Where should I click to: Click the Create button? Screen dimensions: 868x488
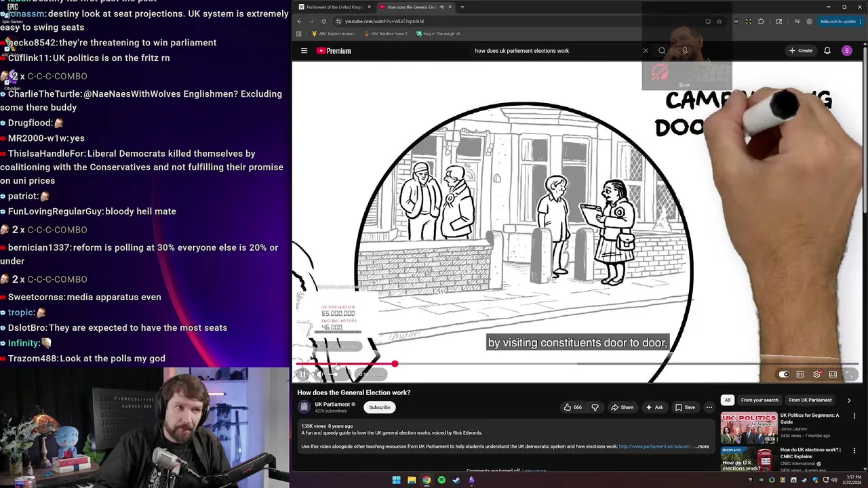(801, 51)
